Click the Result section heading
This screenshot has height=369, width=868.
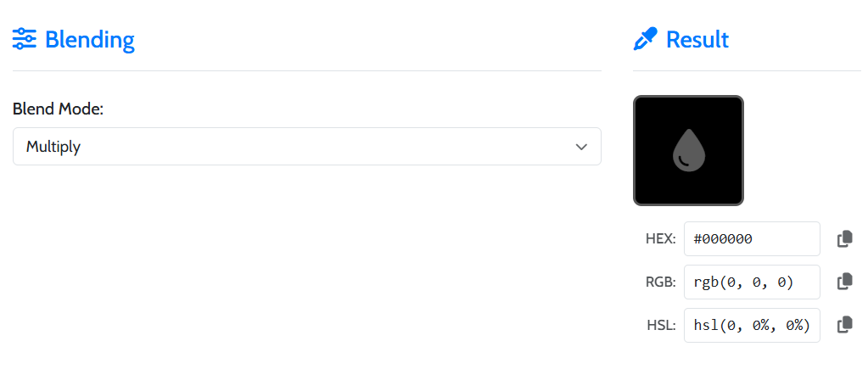[x=697, y=39]
